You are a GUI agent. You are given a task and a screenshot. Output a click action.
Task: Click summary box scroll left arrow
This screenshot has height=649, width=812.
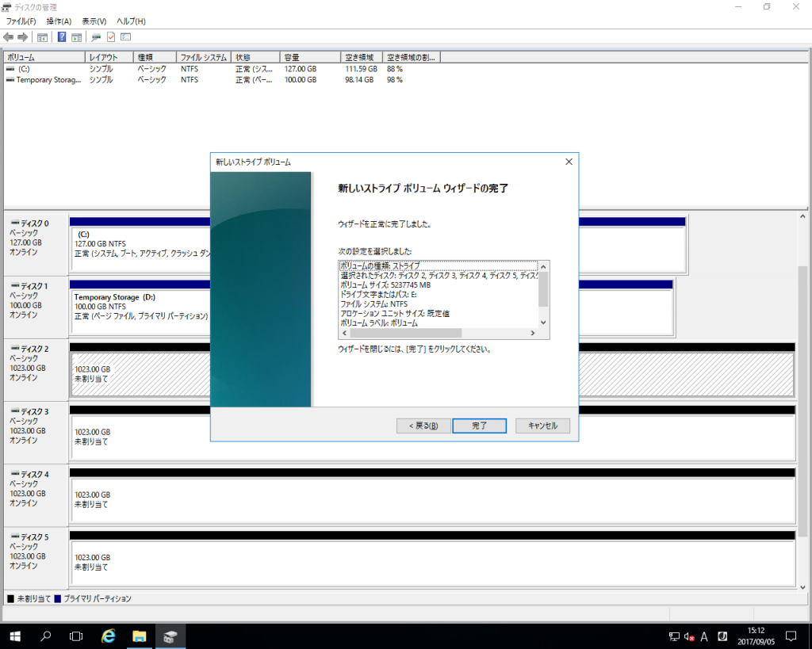tap(344, 333)
